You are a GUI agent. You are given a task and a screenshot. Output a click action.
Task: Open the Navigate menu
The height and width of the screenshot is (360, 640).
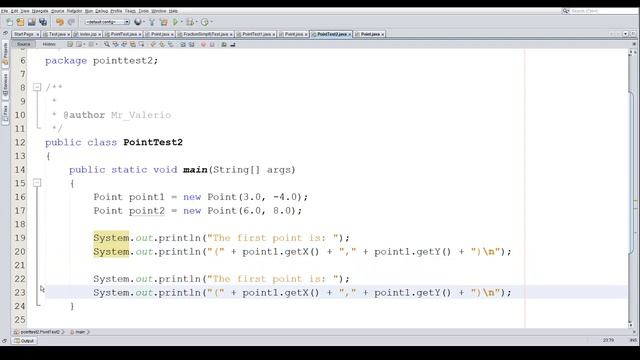pos(40,11)
